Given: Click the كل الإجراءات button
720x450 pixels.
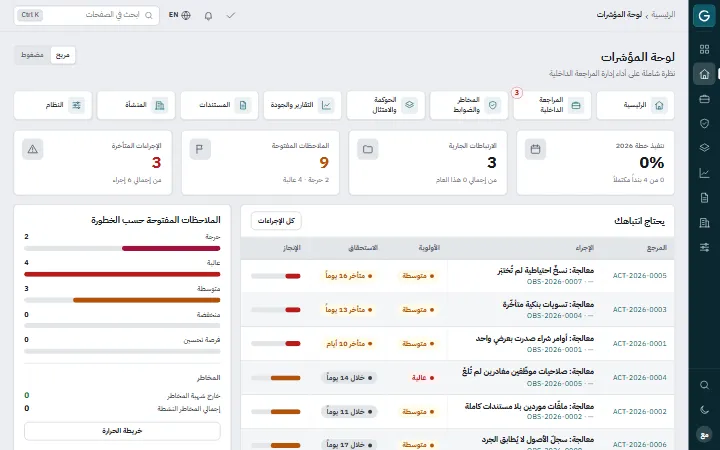Looking at the screenshot, I should [276, 221].
